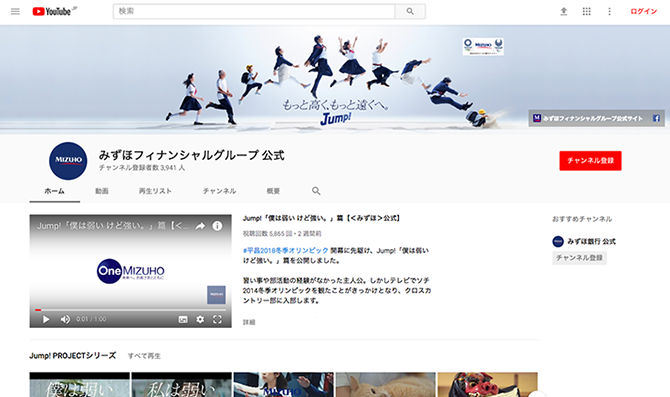The height and width of the screenshot is (397, 670).
Task: Focus the 検索 search field
Action: (x=254, y=12)
